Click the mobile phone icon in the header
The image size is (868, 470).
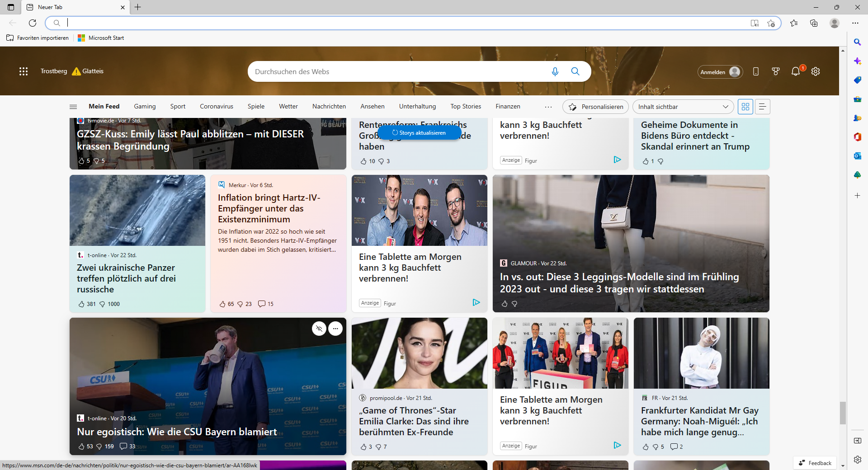coord(756,71)
